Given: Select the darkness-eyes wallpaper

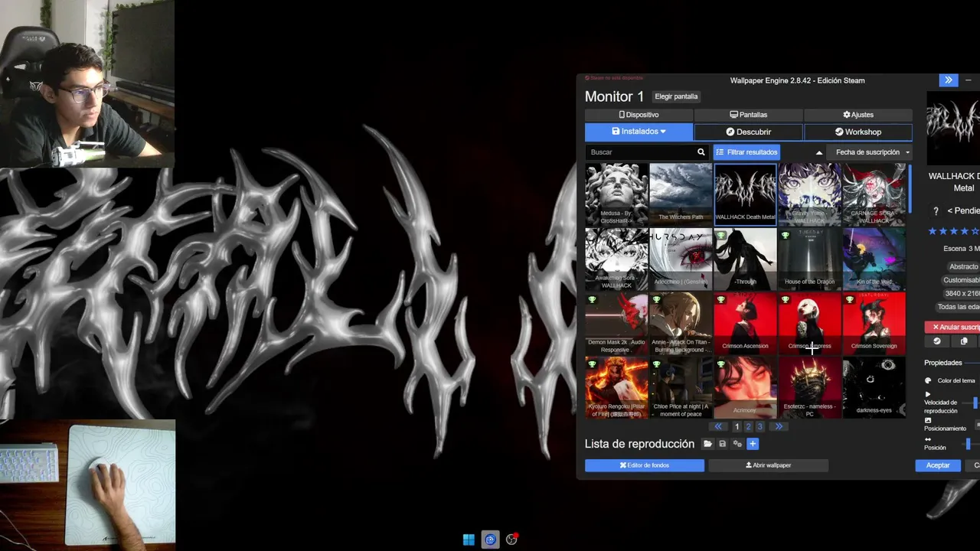Looking at the screenshot, I should click(874, 387).
